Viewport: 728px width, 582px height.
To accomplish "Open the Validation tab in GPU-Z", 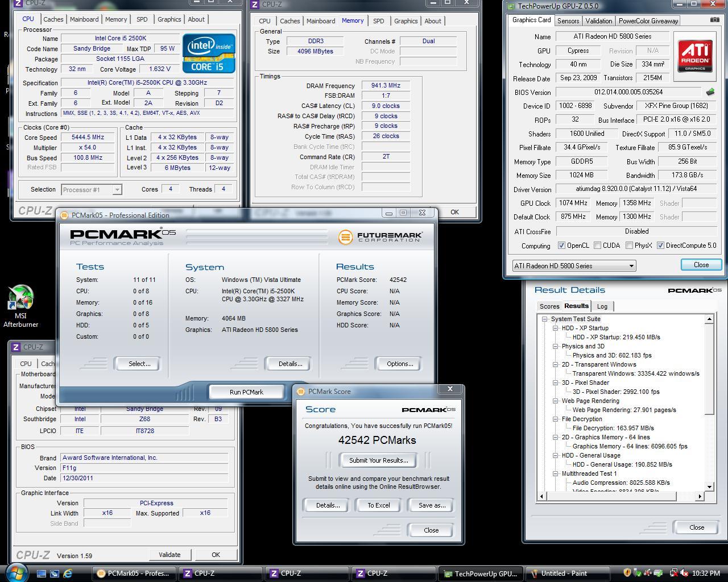I will [599, 21].
